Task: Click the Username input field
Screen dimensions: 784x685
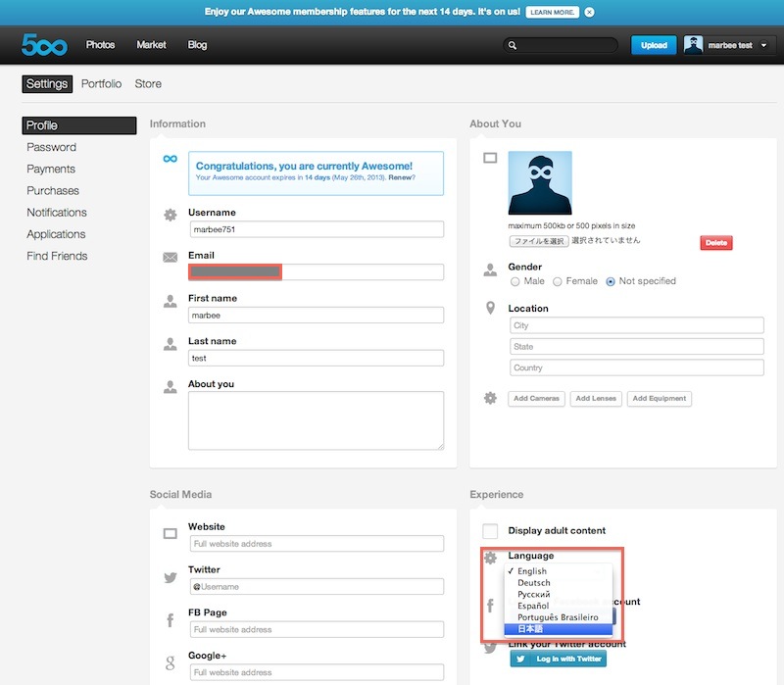Action: coord(316,229)
